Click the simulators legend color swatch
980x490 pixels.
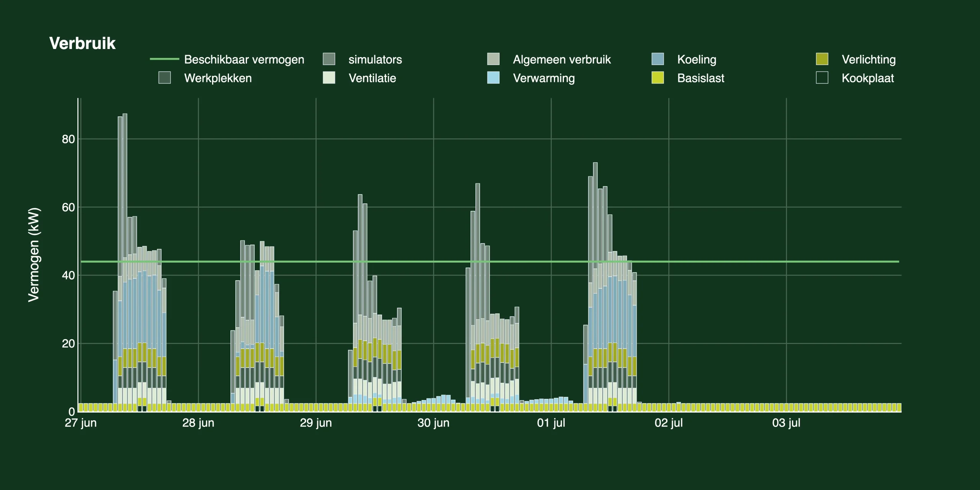tap(329, 59)
